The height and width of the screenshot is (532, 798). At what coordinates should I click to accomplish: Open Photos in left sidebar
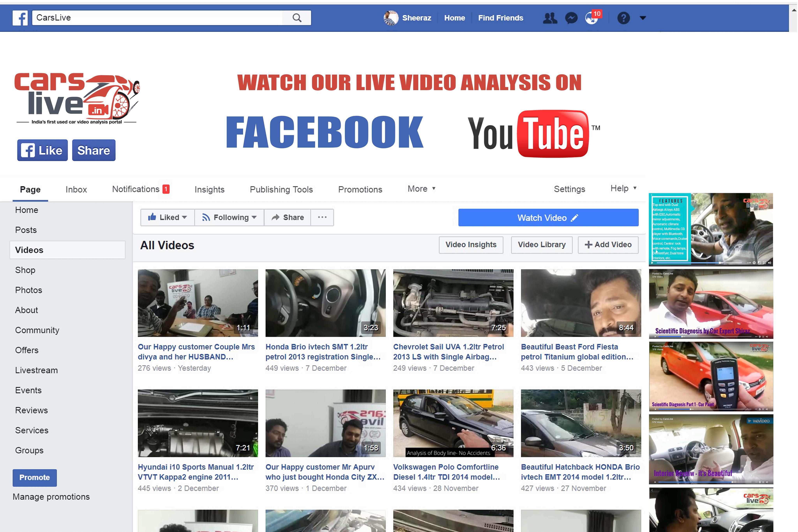click(x=28, y=290)
